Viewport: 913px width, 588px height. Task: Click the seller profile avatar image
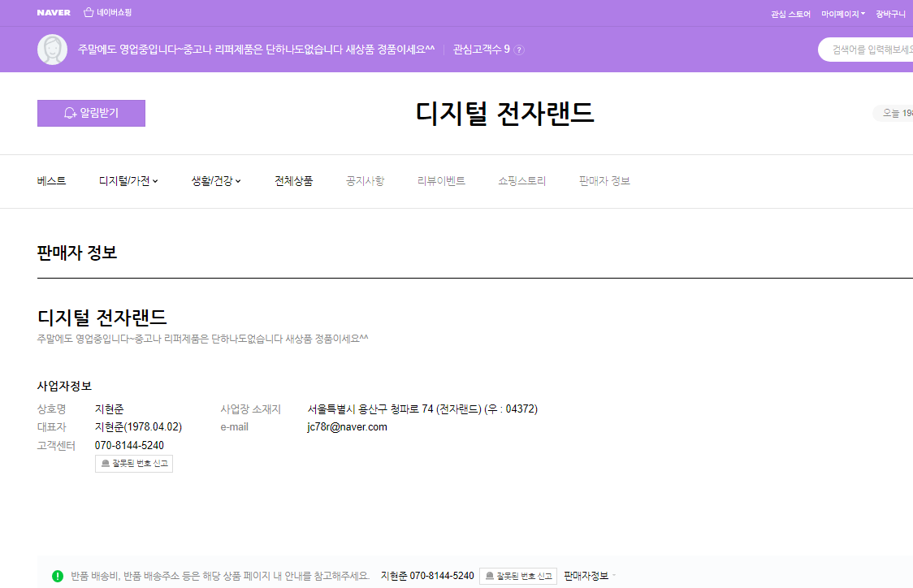(x=53, y=50)
